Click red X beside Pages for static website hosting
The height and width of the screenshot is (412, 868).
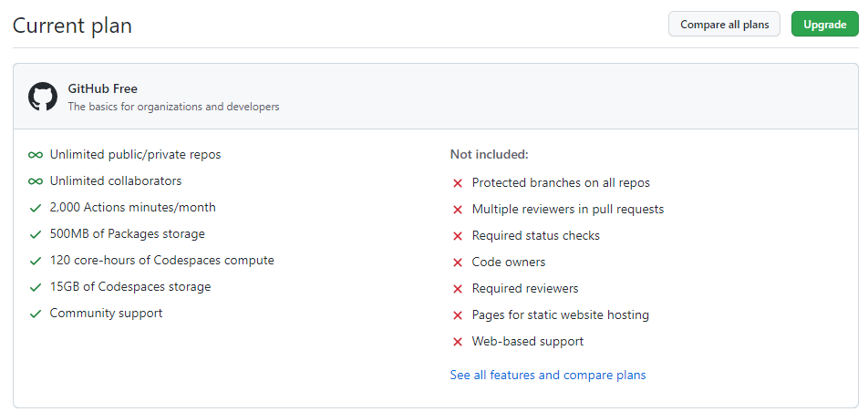[458, 315]
